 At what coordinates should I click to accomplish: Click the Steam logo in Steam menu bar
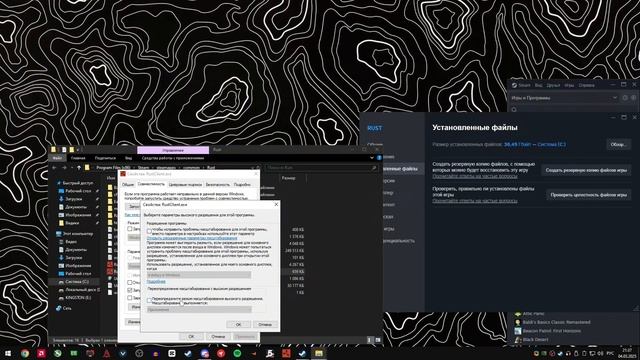tap(514, 85)
